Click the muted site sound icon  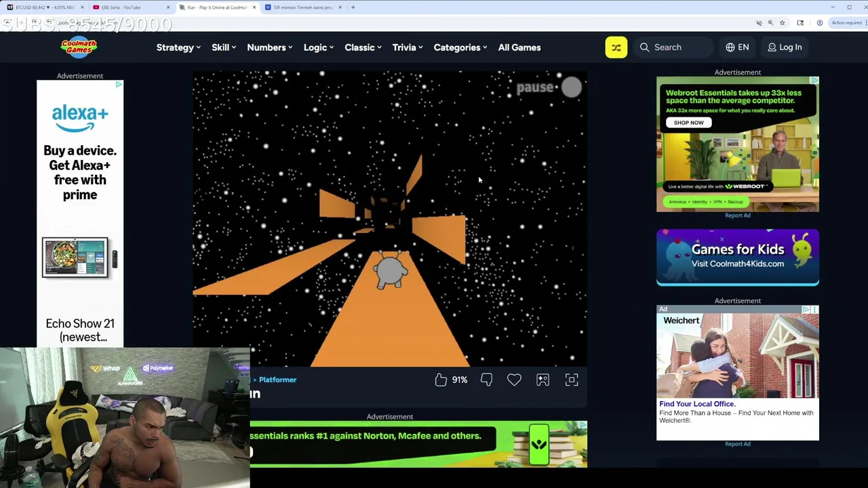point(759,23)
